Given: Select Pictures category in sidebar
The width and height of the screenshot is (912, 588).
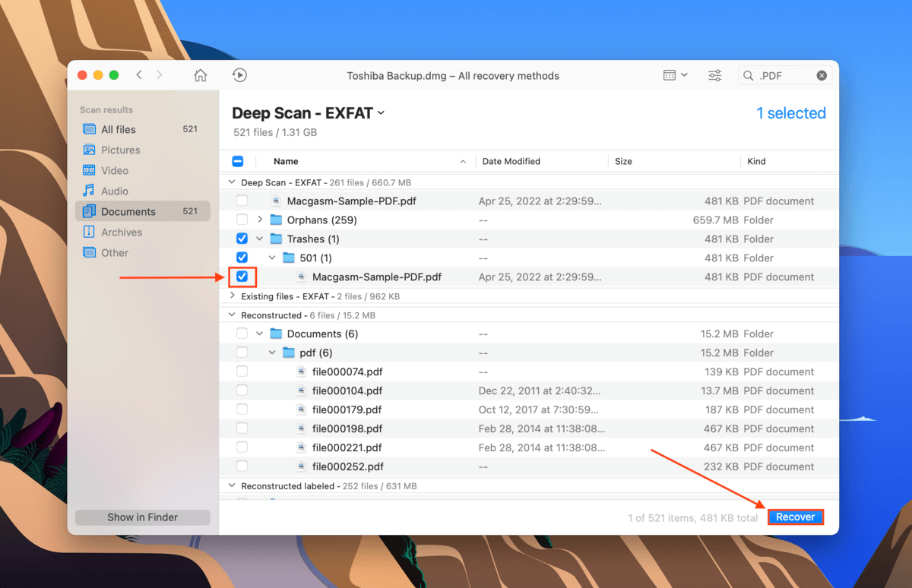Looking at the screenshot, I should coord(143,150).
